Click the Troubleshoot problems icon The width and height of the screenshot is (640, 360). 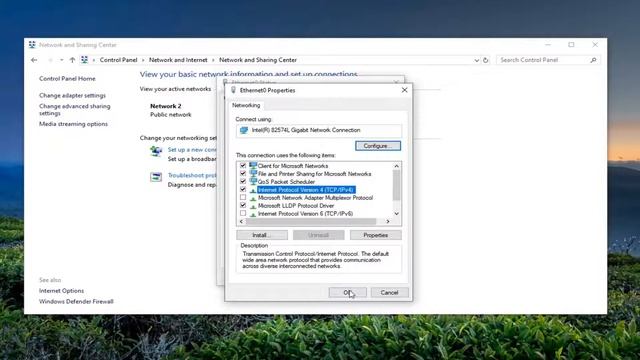click(156, 177)
